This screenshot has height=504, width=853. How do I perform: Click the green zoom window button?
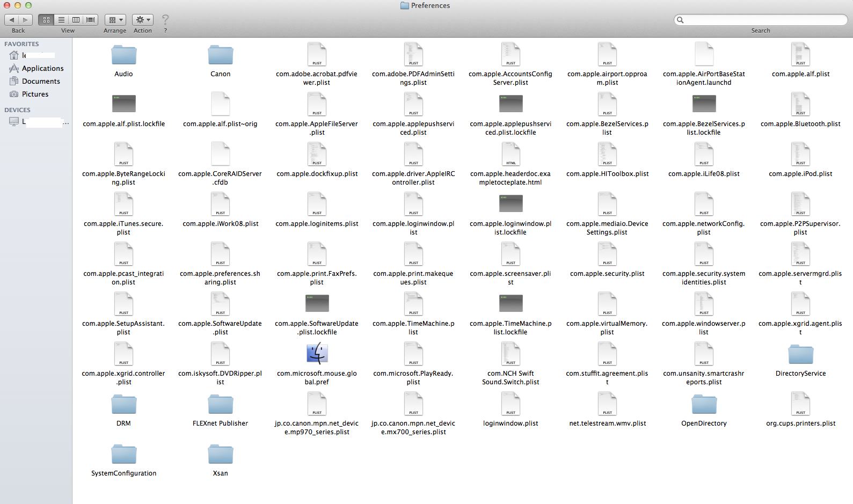pyautogui.click(x=28, y=5)
